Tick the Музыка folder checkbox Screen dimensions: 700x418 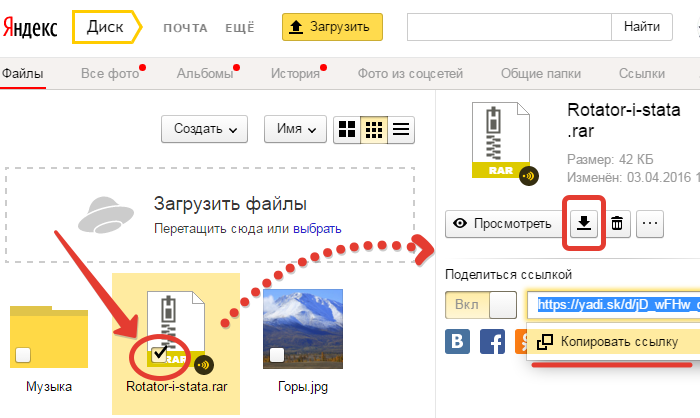coord(23,355)
